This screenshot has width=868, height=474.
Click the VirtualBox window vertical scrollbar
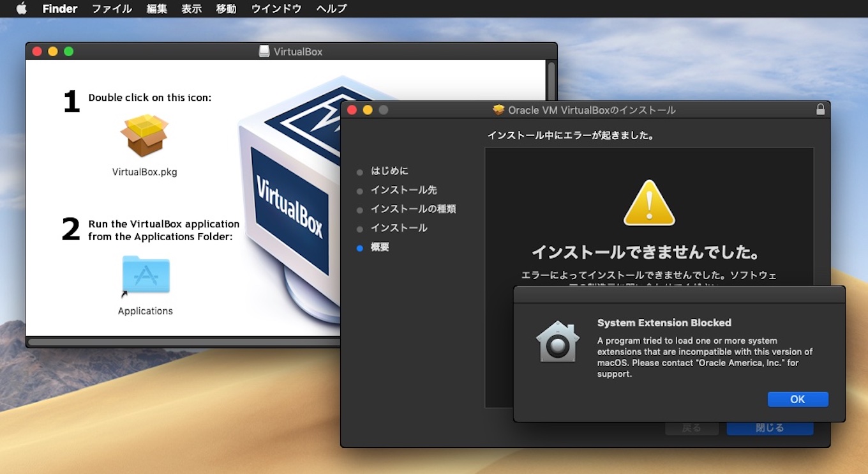point(551,80)
